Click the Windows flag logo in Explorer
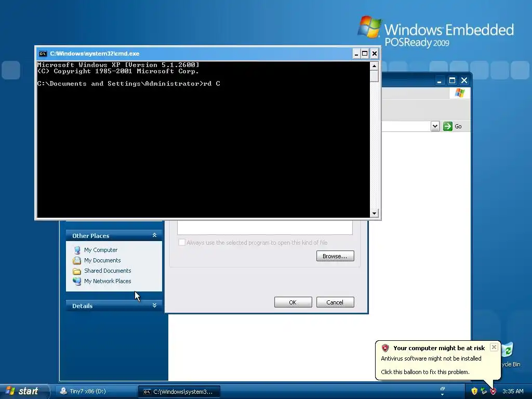Screen dimensions: 532x399 (460, 92)
